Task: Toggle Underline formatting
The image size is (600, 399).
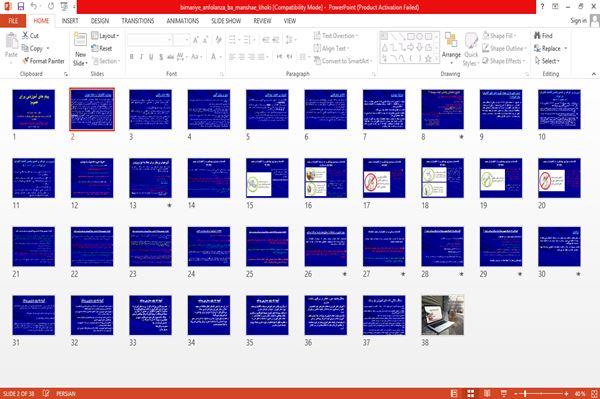Action: point(151,57)
